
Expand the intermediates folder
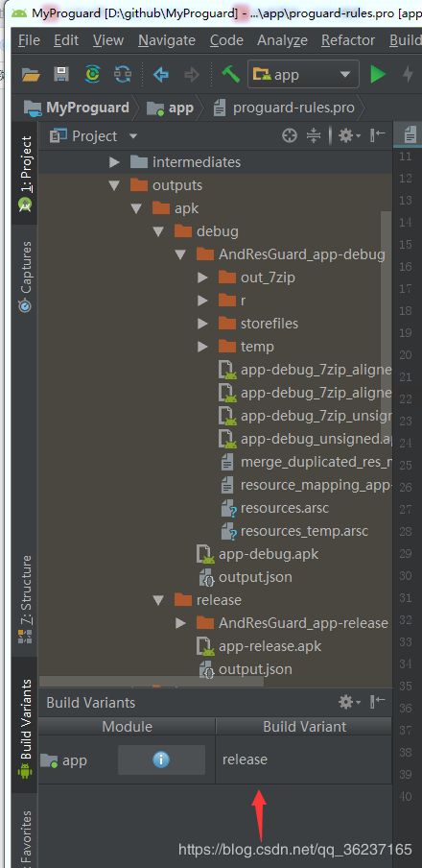[114, 162]
